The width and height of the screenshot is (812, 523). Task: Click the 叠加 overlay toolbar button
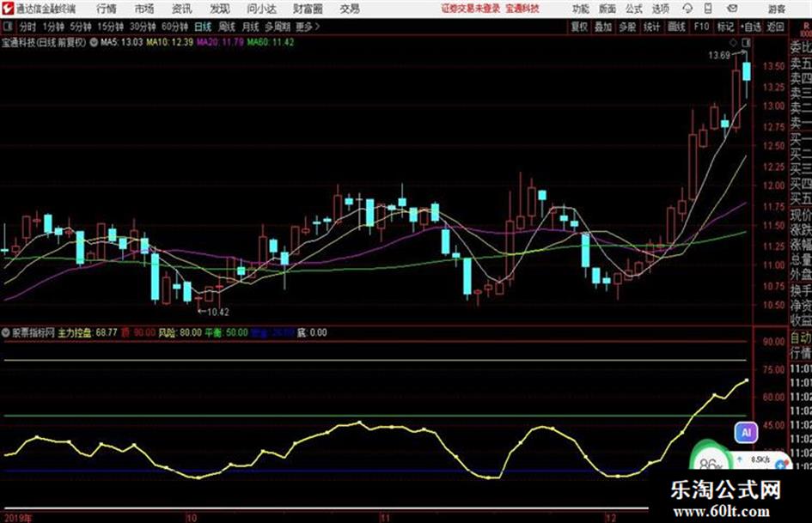click(603, 27)
